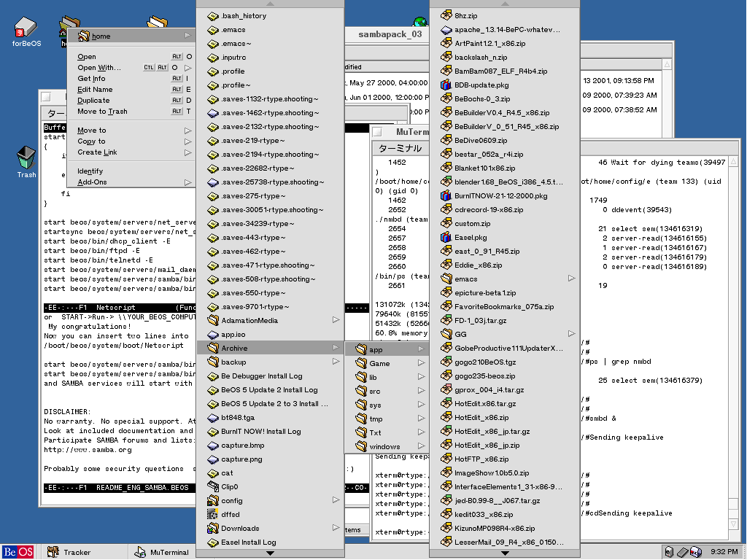Image resolution: width=747 pixels, height=560 pixels.
Task: Select HotFTP_x86.zip in the app list
Action: point(505,459)
